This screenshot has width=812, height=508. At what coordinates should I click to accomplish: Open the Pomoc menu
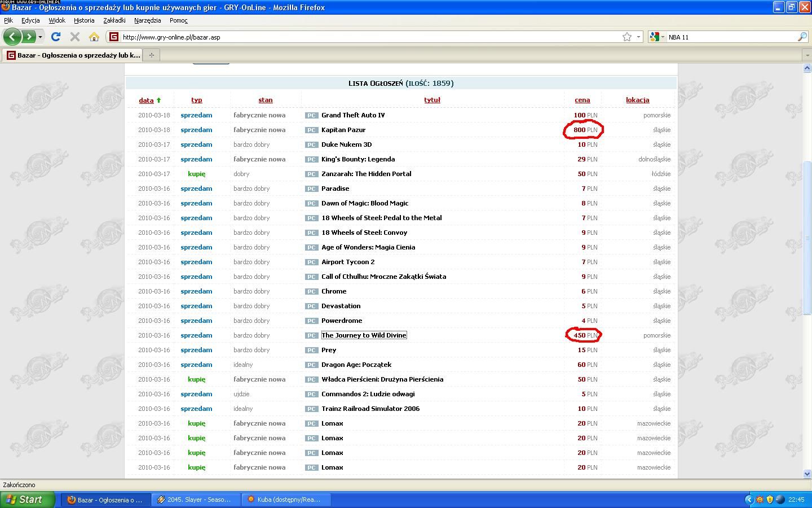click(178, 20)
